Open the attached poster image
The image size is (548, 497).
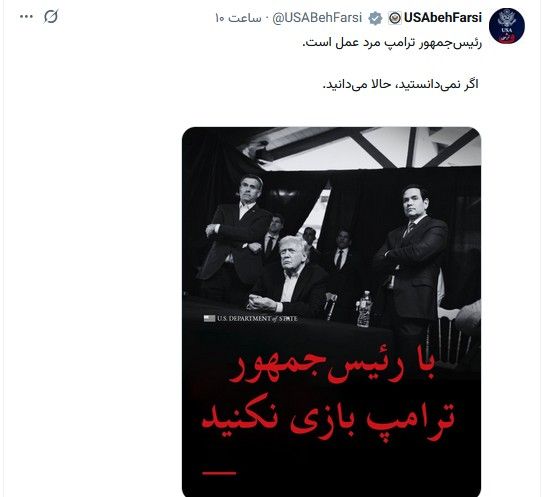(331, 312)
